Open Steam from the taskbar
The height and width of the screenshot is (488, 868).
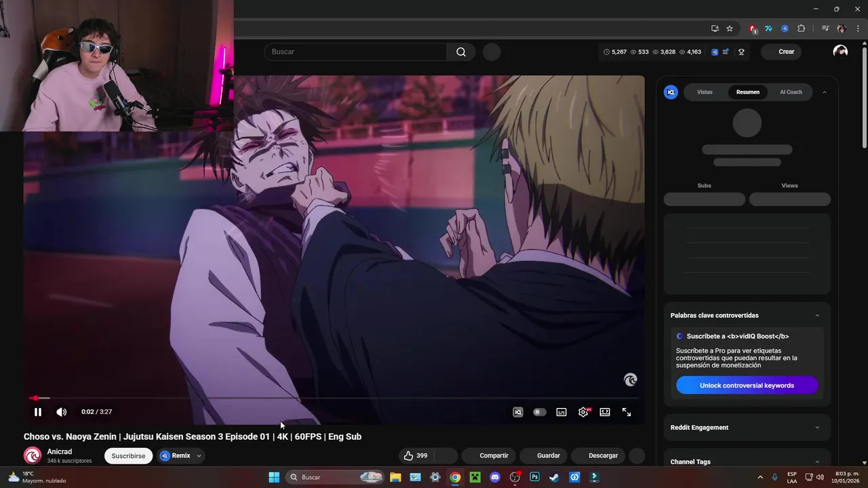tap(554, 477)
